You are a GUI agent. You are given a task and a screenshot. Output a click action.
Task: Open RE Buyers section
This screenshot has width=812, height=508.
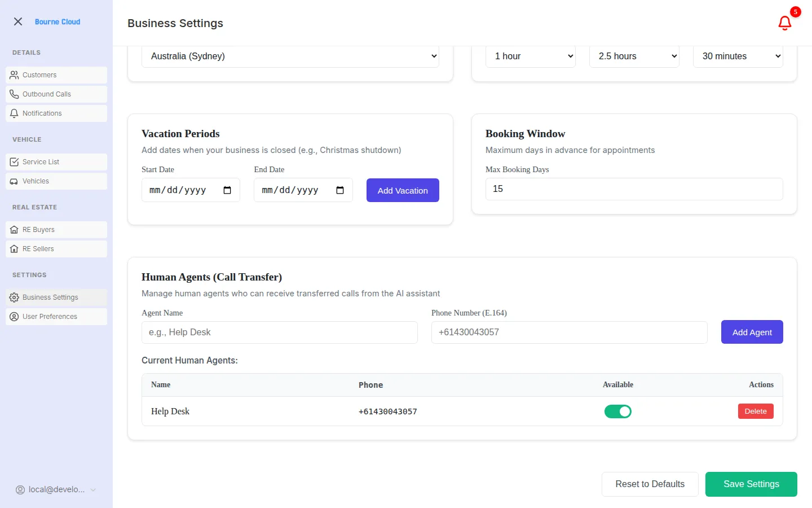(56, 230)
